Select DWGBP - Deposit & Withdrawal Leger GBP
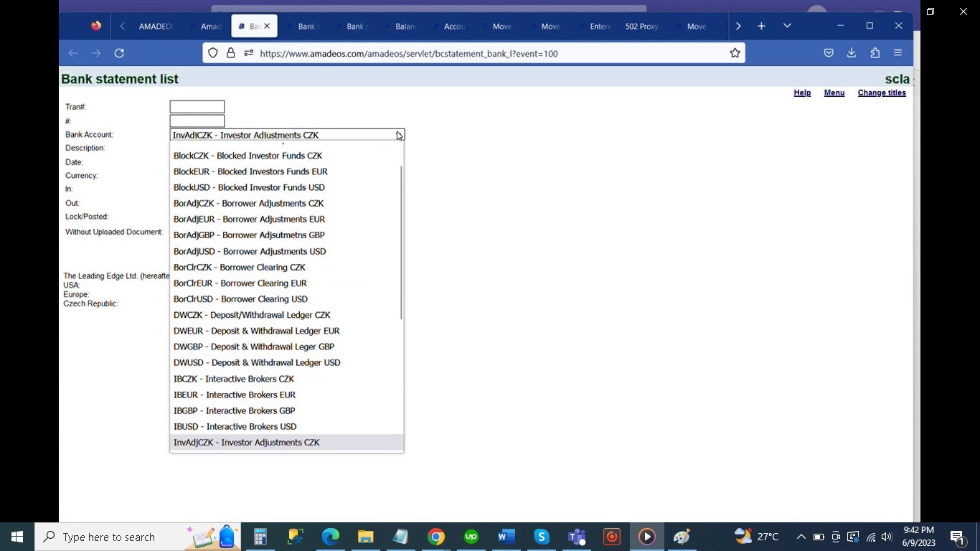980x551 pixels. click(286, 347)
